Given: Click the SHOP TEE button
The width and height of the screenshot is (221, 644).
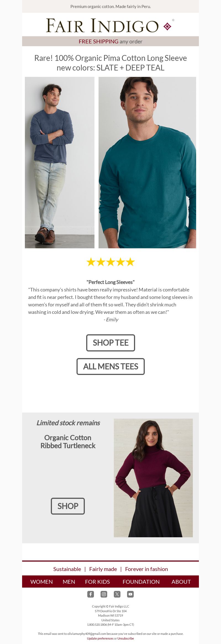Looking at the screenshot, I should pos(110,343).
